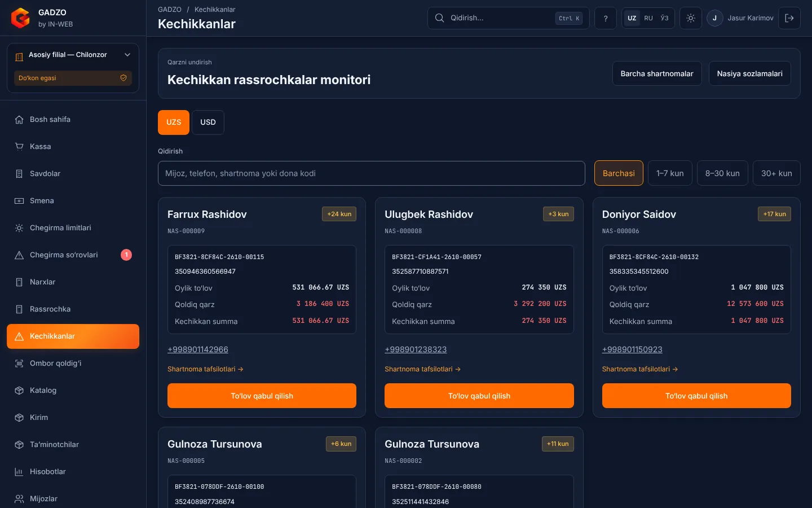
Task: Filter overdue by 8–30 kun
Action: pyautogui.click(x=722, y=173)
